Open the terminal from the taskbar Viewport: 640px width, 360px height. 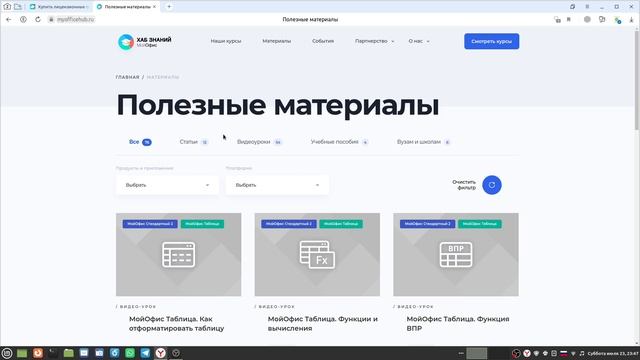53,353
